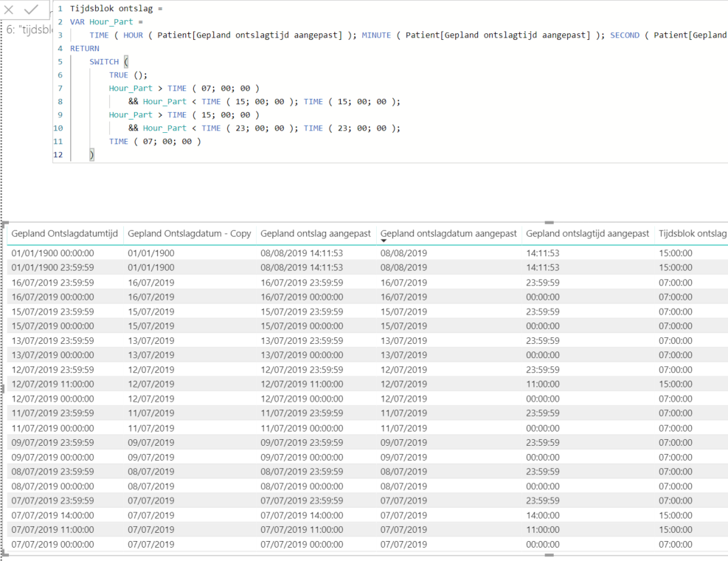Click the TRUE () expression on line 6

pyautogui.click(x=128, y=75)
